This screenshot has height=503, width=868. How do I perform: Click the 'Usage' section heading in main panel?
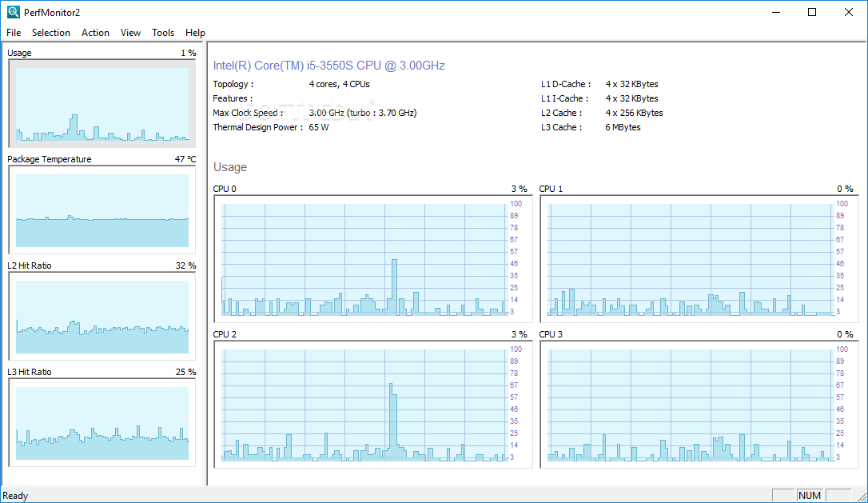click(229, 167)
